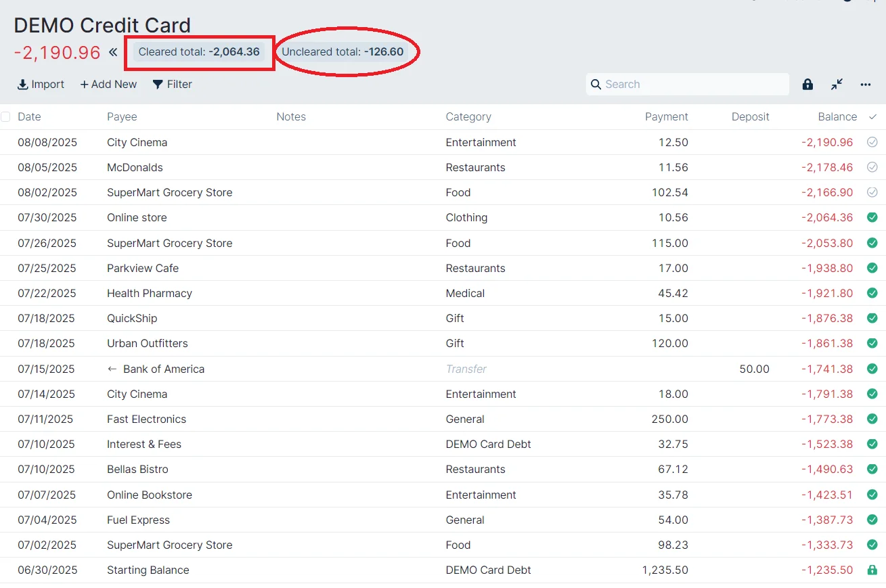Screen dimensions: 886x588
Task: Open Payee cell for Urban Outfitters
Action: pos(148,343)
